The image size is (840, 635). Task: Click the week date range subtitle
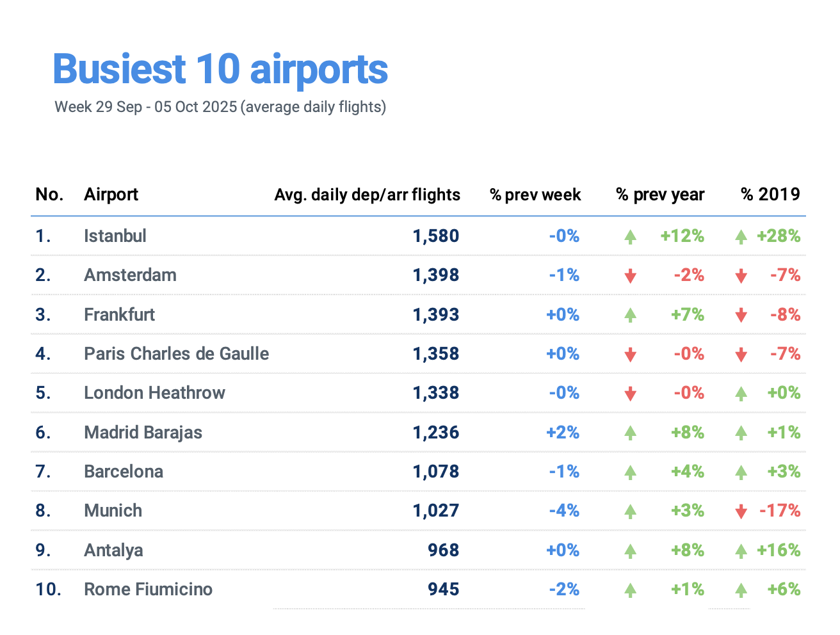[220, 107]
